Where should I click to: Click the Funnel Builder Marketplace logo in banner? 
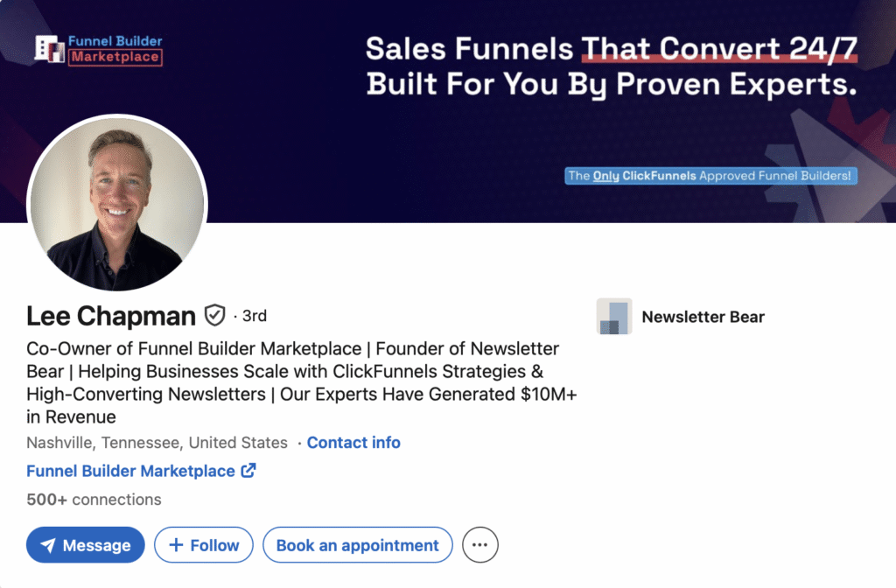[98, 49]
